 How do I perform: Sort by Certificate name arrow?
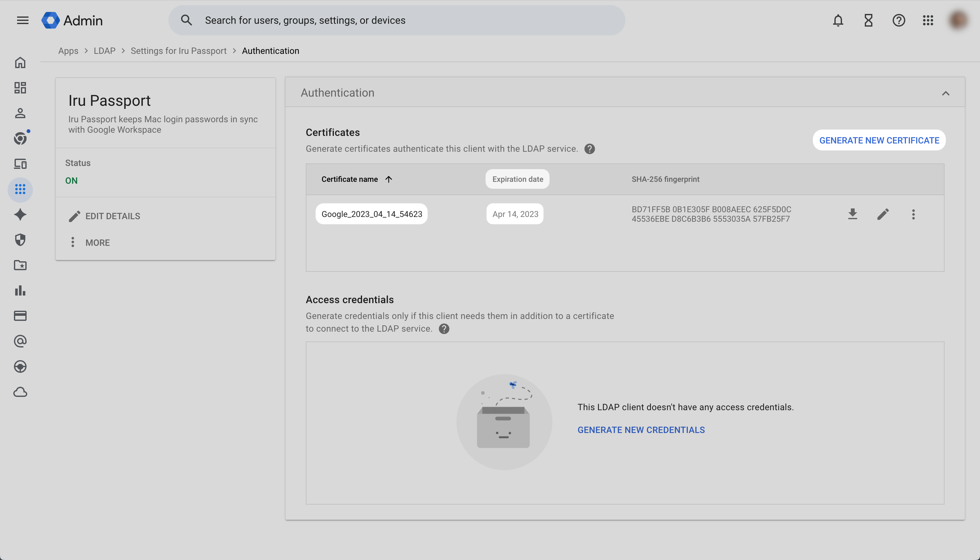[388, 179]
